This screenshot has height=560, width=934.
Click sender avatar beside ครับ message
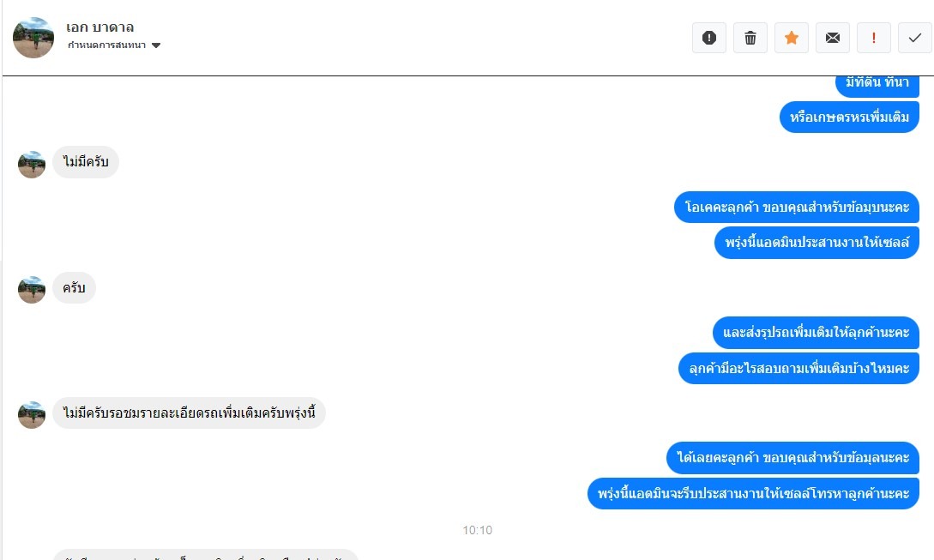32,290
